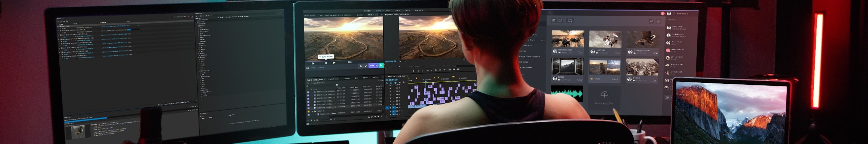Click comment count icon on Beach Sunset card
This screenshot has height=144, width=868.
pyautogui.click(x=579, y=53)
